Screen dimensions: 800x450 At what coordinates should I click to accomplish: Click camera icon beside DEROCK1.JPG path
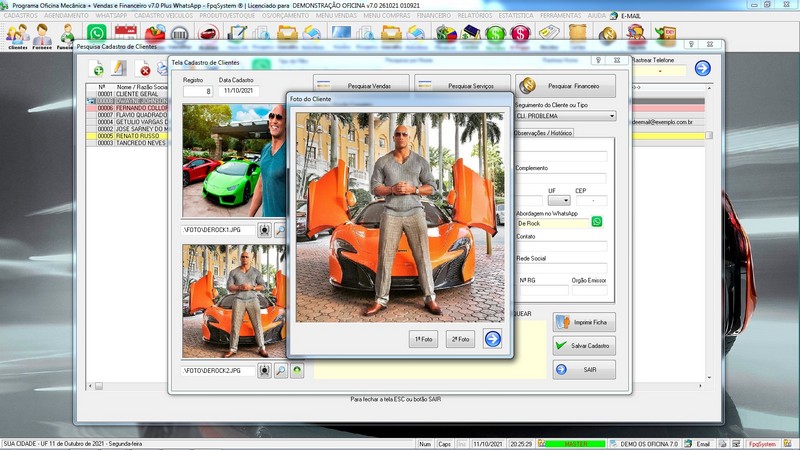264,230
